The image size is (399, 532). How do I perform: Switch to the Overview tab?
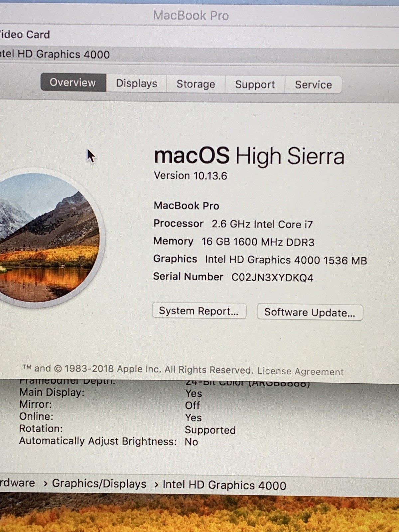(73, 82)
